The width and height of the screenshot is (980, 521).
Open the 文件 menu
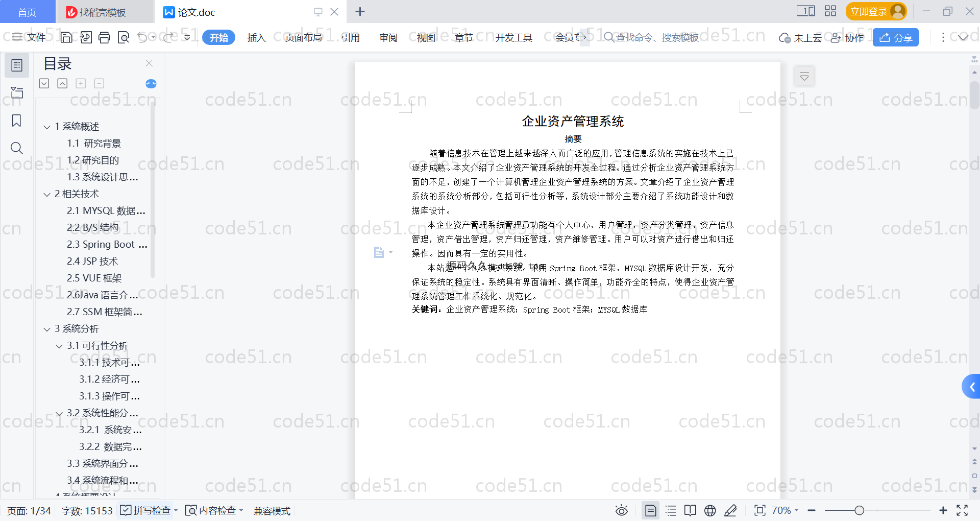(29, 37)
